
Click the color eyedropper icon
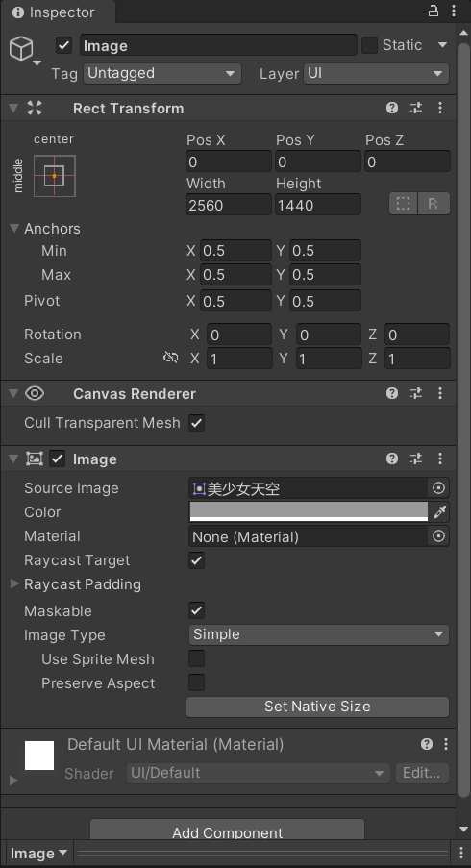[x=439, y=512]
